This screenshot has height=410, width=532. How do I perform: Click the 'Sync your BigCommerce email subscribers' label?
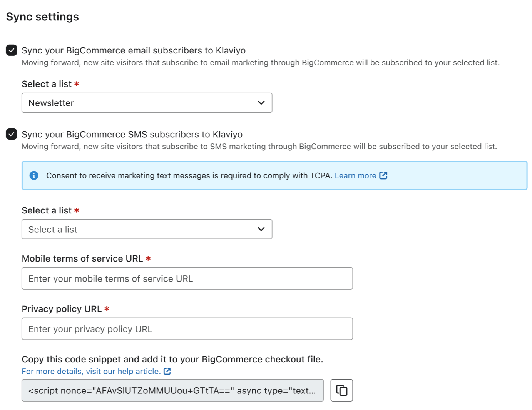coord(133,50)
